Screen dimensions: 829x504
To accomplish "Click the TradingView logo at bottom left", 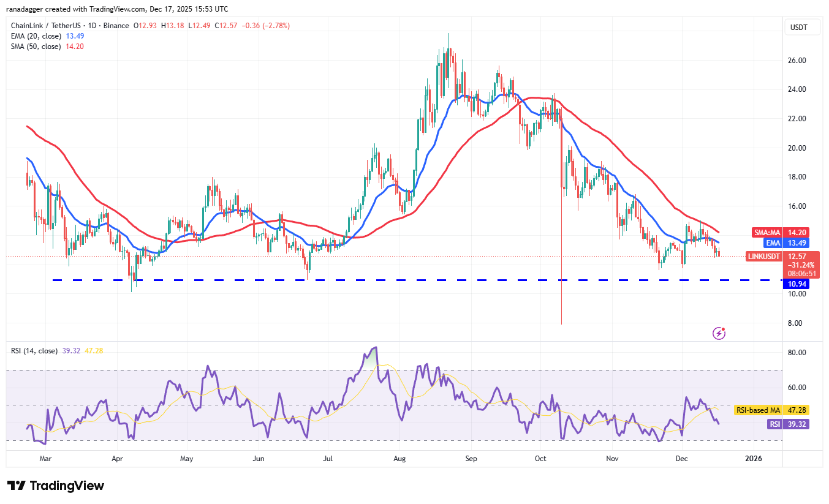I will click(55, 486).
